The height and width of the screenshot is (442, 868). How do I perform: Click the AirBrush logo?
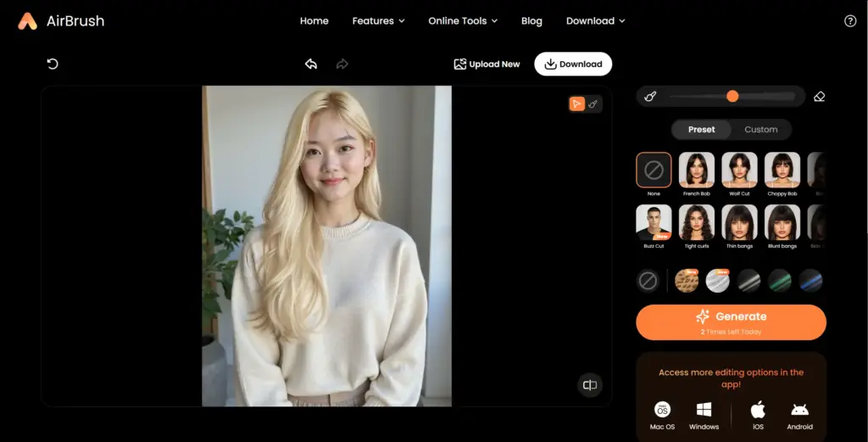click(x=61, y=21)
